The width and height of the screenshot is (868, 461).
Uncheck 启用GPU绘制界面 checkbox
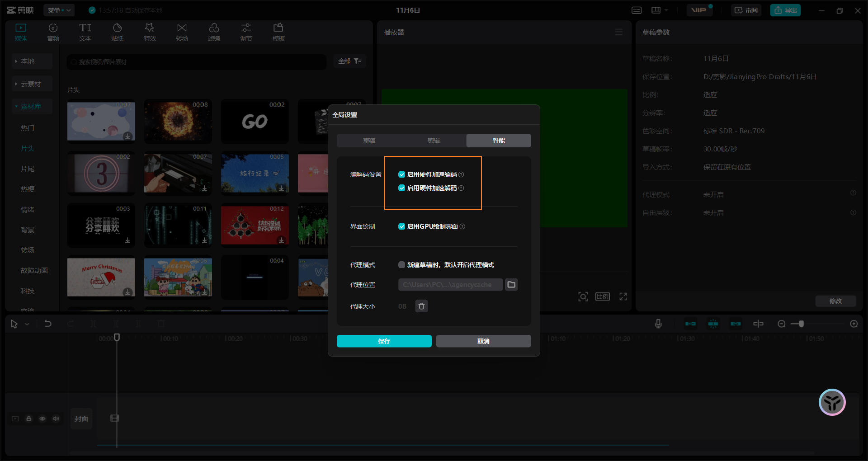pyautogui.click(x=401, y=226)
